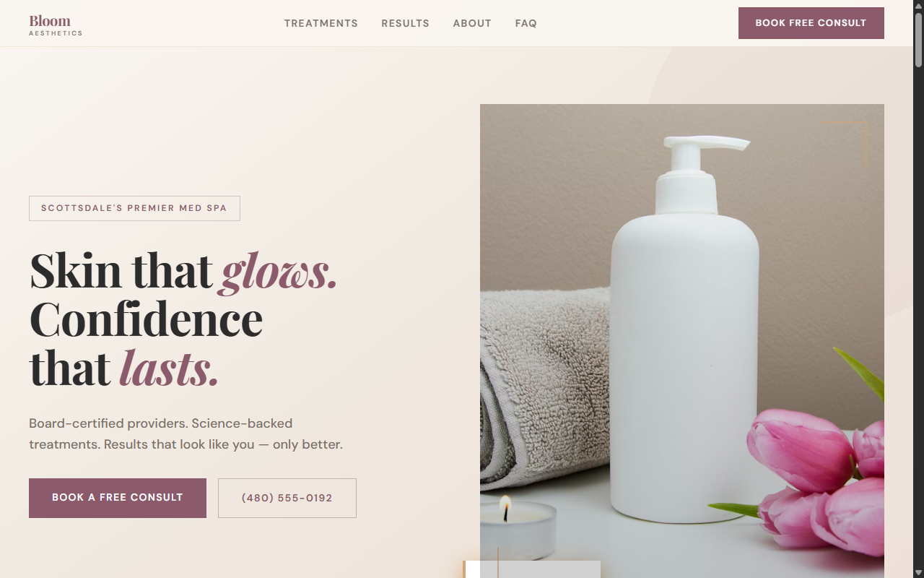The image size is (924, 578).
Task: Click the lit candle in the hero photo
Action: click(x=518, y=529)
